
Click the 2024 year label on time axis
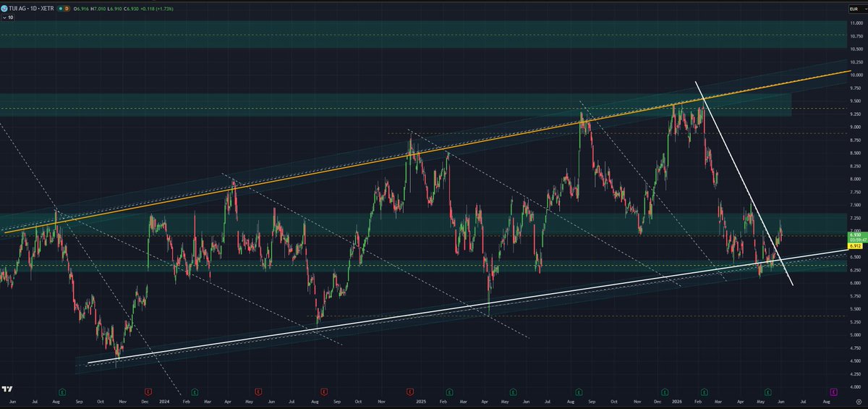pos(164,400)
